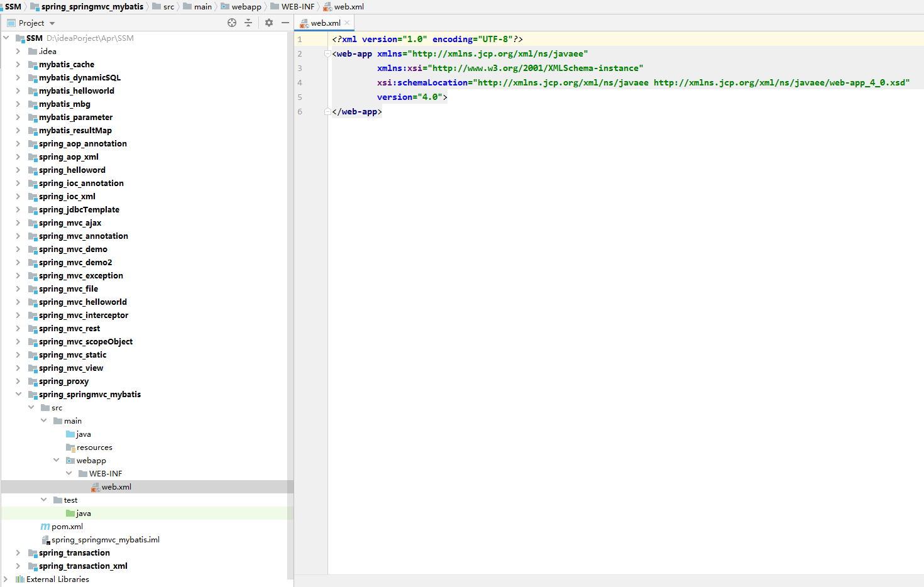Select the spring_mvc_view module
Image resolution: width=924 pixels, height=587 pixels.
point(70,368)
